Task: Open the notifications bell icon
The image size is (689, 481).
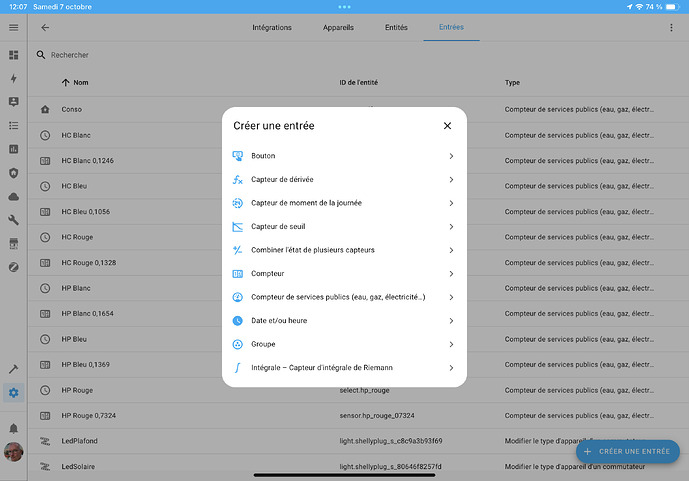Action: (x=14, y=428)
